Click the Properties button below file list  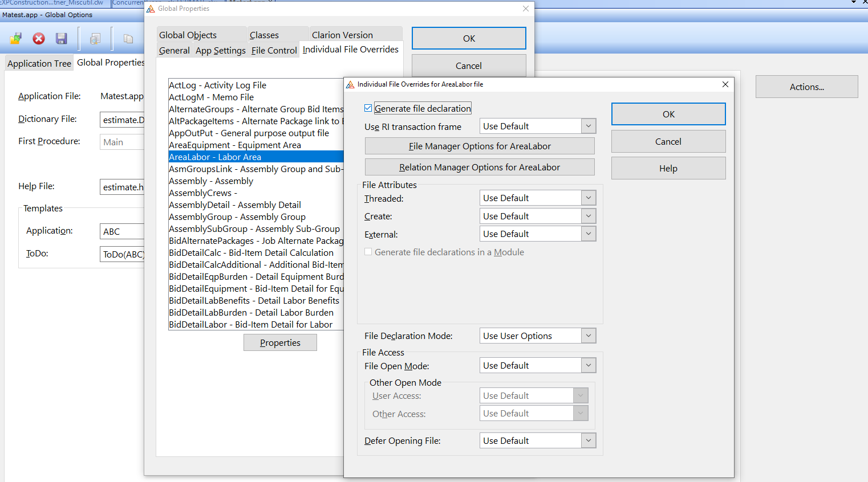pyautogui.click(x=280, y=342)
